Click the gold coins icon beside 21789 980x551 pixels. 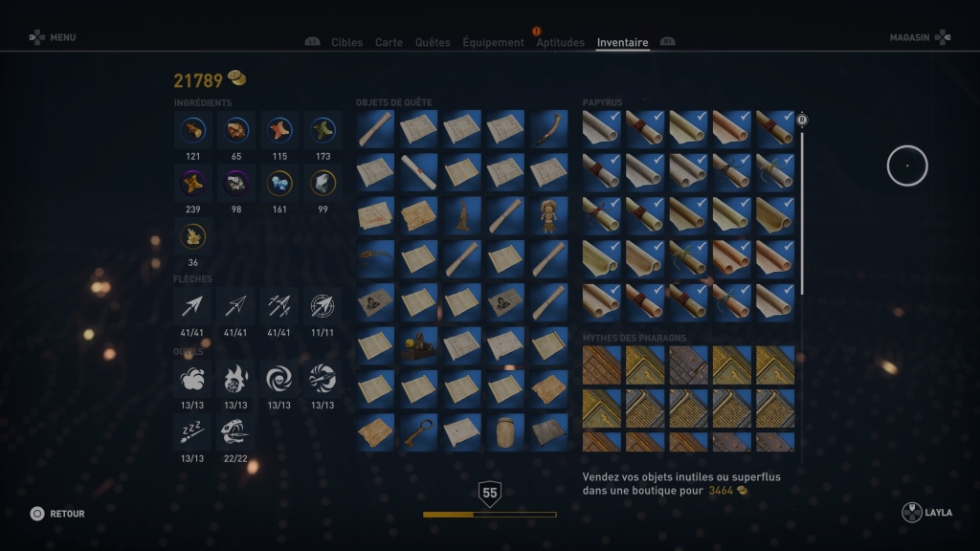click(237, 78)
